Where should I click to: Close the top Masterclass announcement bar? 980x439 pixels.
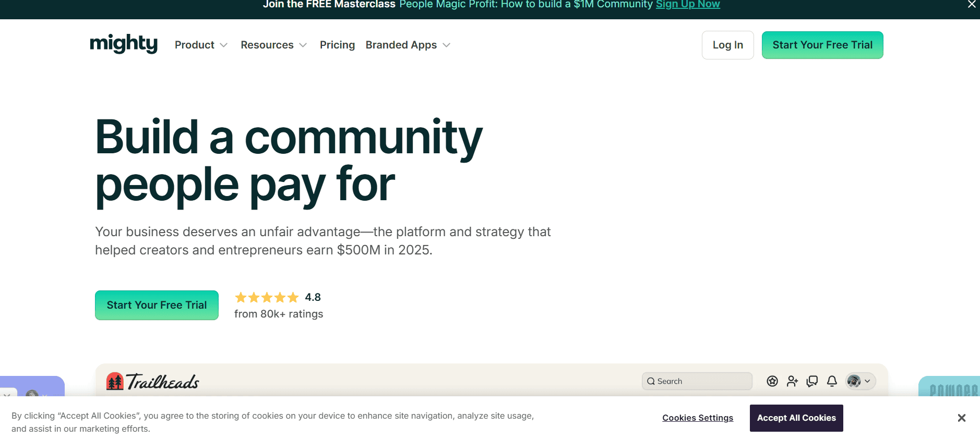pos(971,5)
